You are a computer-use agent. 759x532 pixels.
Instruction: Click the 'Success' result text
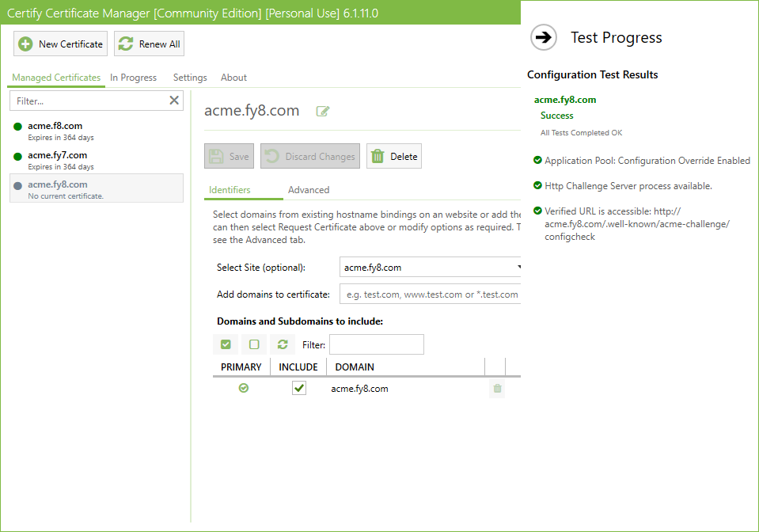tap(556, 116)
